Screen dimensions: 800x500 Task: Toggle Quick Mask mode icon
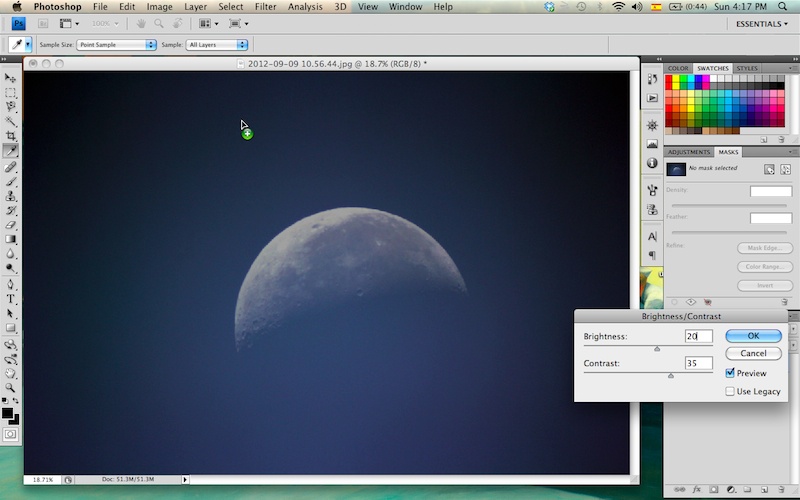(11, 434)
